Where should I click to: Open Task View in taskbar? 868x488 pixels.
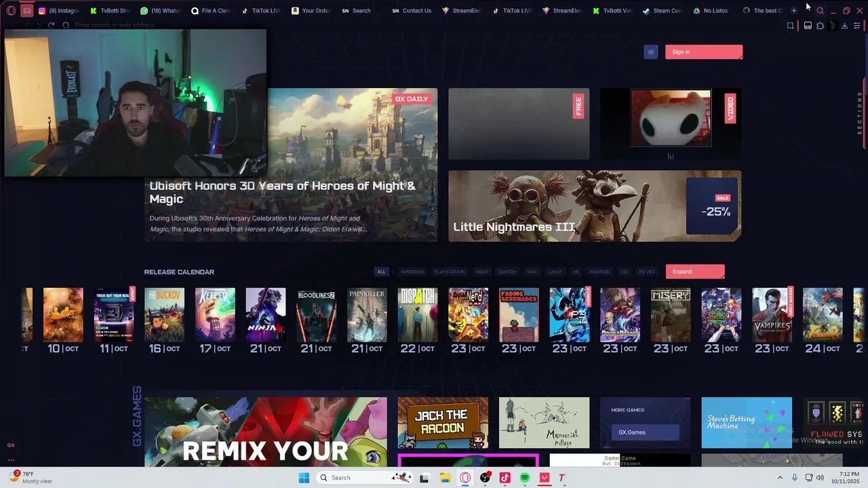tap(425, 478)
